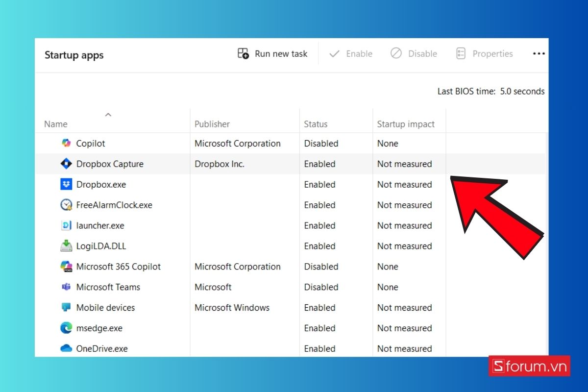This screenshot has height=392, width=588.
Task: Click the OneDrive.exe cloud icon
Action: pyautogui.click(x=66, y=348)
